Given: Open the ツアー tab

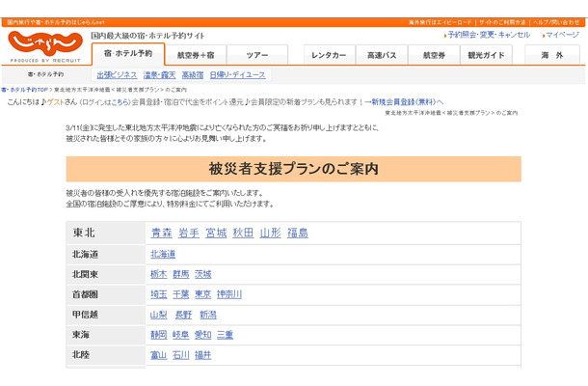Looking at the screenshot, I should pyautogui.click(x=257, y=55).
